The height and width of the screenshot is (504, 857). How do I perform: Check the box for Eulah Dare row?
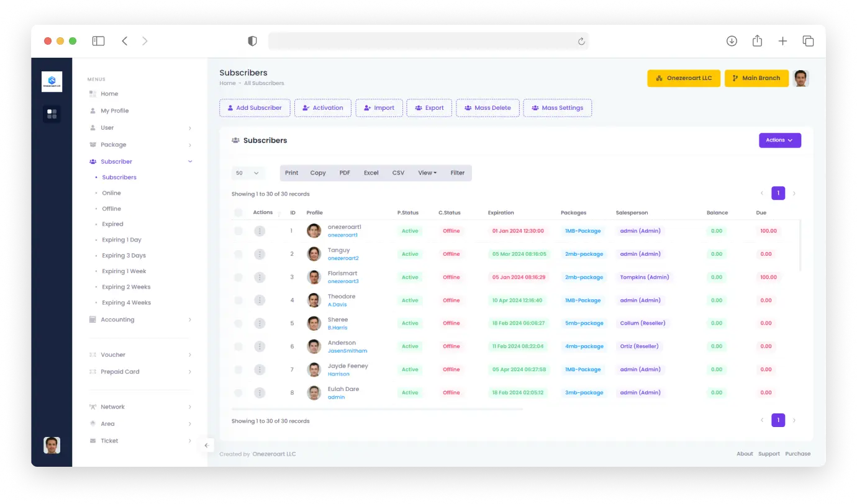coord(238,393)
